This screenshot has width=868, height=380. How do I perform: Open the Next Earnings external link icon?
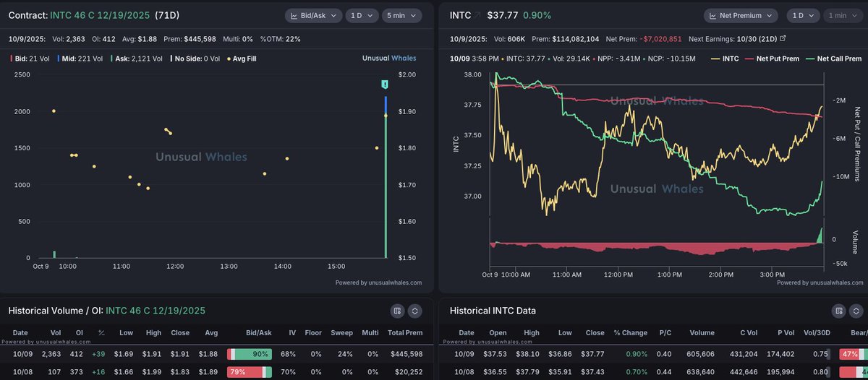(783, 39)
